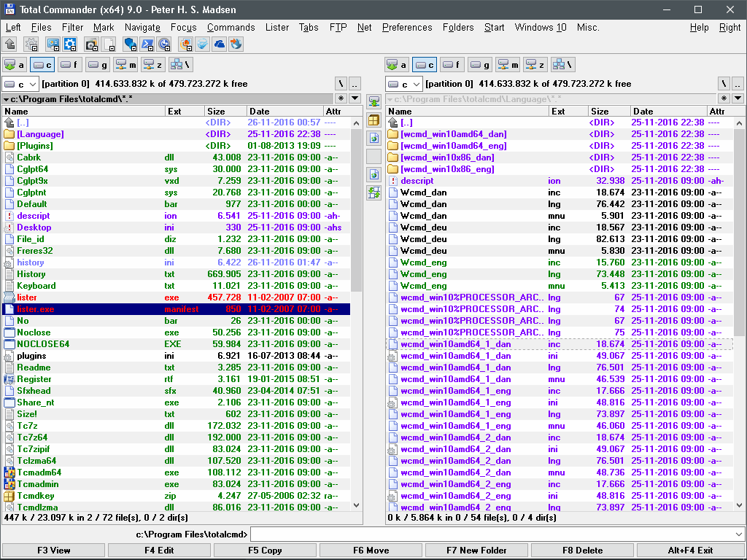Click the F6 Move button
Screen dimensions: 747x560
(x=371, y=551)
